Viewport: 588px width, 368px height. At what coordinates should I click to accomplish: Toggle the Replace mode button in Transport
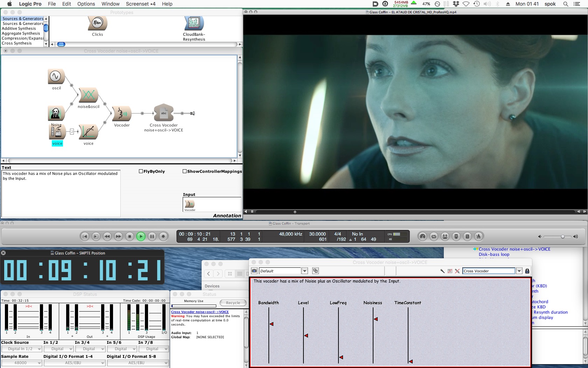point(456,236)
